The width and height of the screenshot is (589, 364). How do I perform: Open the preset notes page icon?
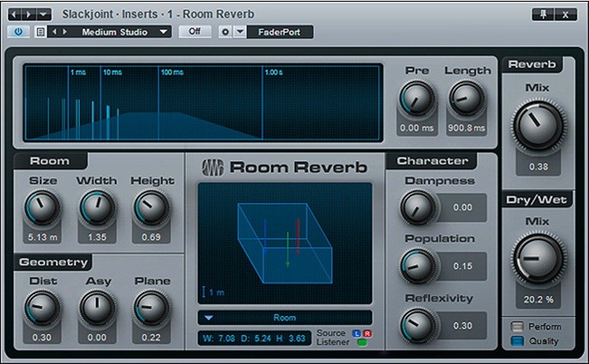click(41, 32)
